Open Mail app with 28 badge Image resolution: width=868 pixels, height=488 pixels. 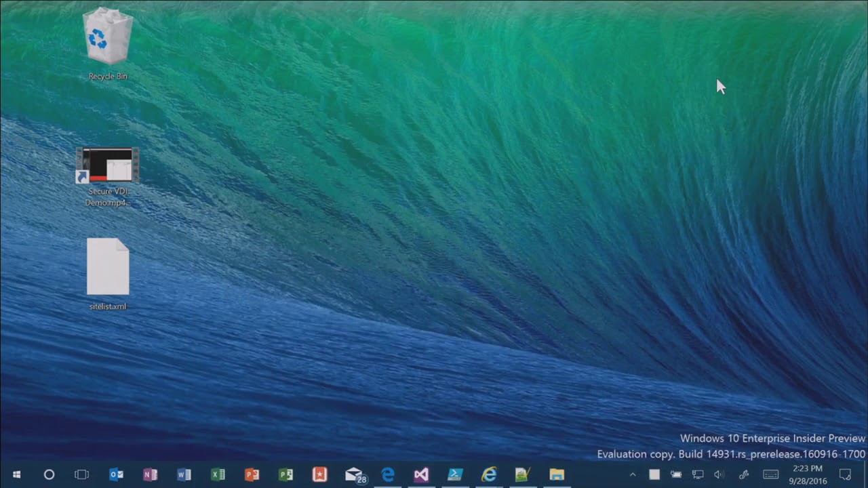tap(355, 474)
